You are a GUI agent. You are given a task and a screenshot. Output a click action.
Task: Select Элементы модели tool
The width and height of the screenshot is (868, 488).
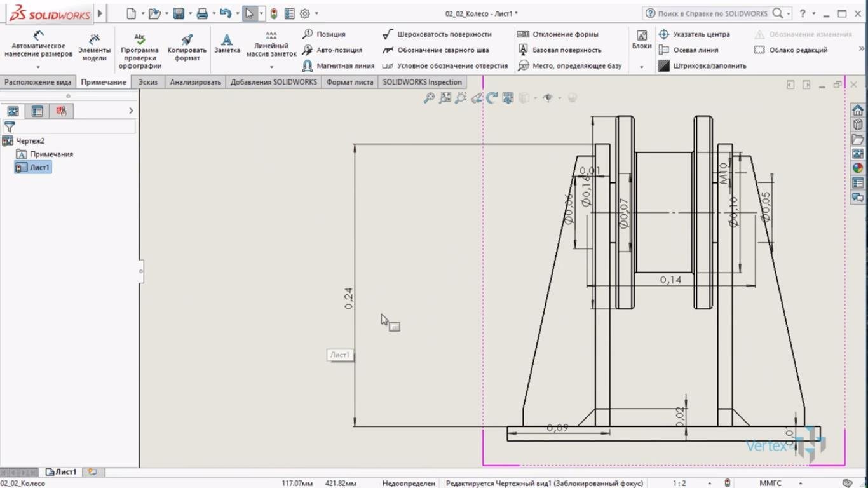(94, 47)
